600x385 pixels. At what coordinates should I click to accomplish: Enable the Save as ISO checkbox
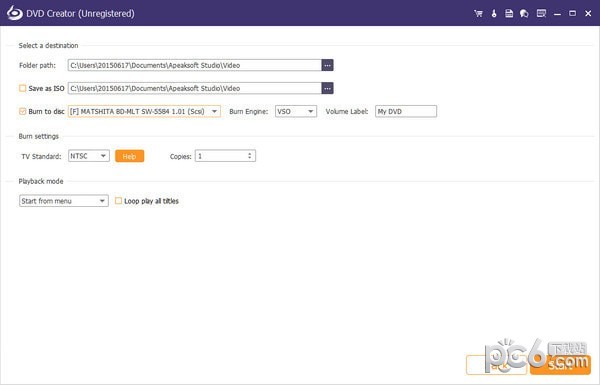click(x=23, y=88)
